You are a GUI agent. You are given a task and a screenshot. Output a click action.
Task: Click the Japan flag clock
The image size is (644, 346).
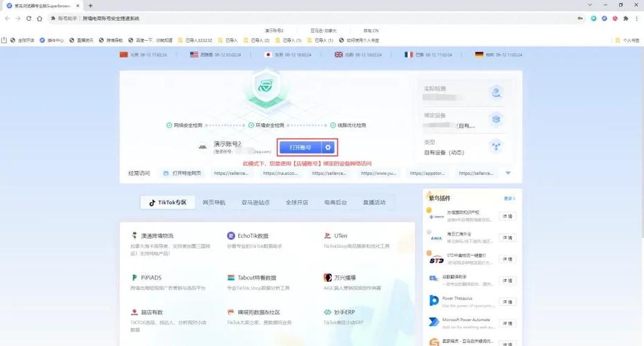point(288,55)
